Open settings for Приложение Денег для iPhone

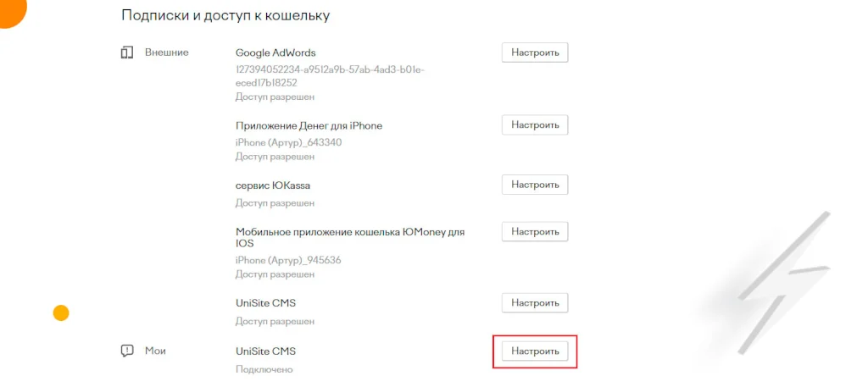click(x=535, y=125)
